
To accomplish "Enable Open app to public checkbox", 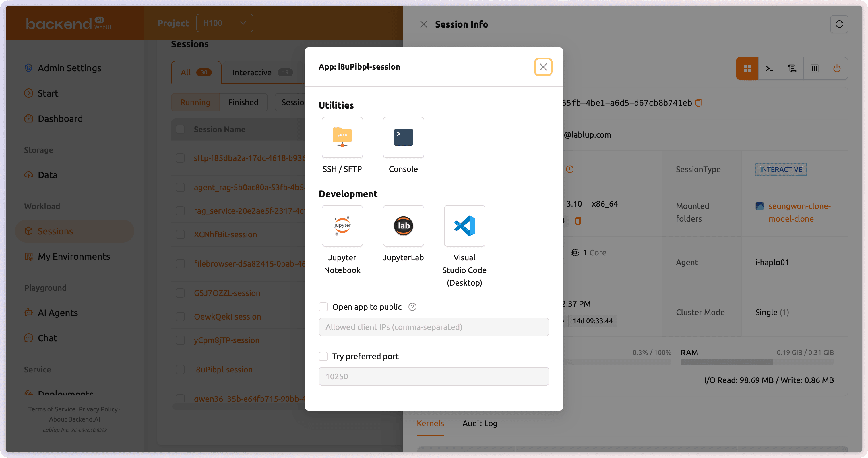I will click(323, 307).
